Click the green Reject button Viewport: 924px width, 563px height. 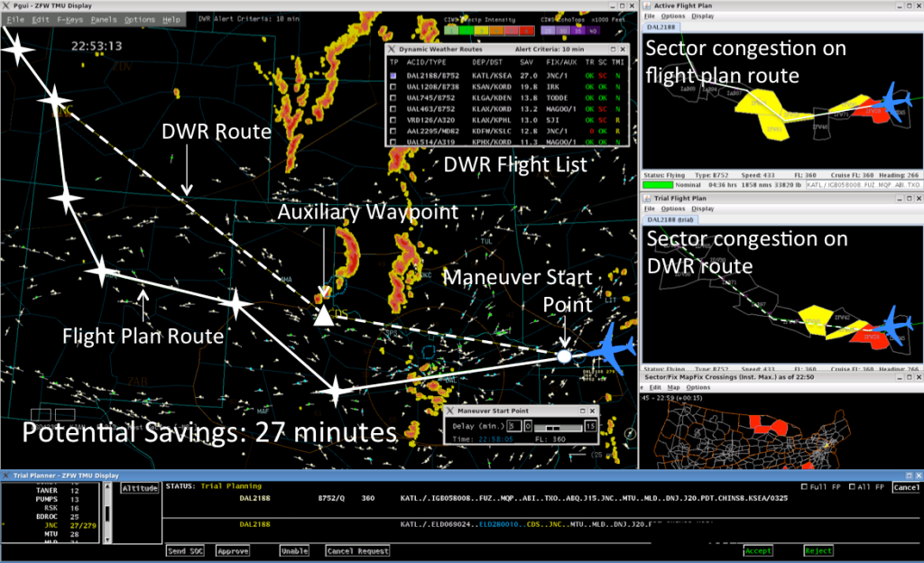pyautogui.click(x=818, y=551)
